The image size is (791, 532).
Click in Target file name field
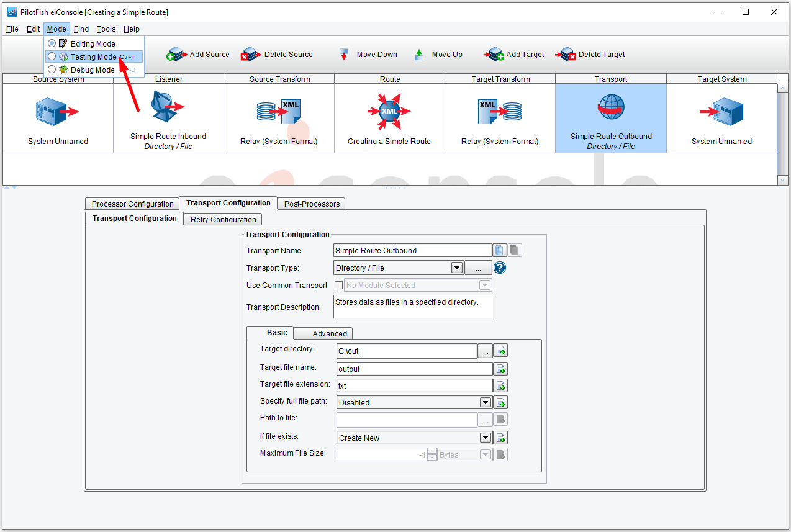pos(414,369)
